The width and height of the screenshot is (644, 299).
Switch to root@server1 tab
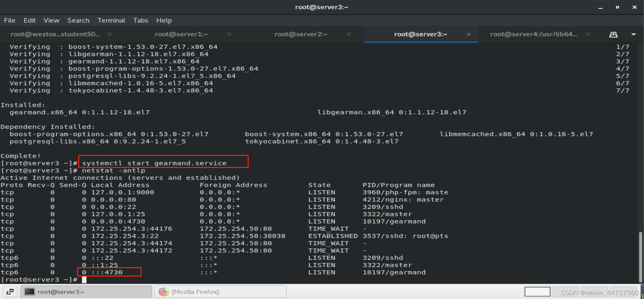(x=181, y=34)
